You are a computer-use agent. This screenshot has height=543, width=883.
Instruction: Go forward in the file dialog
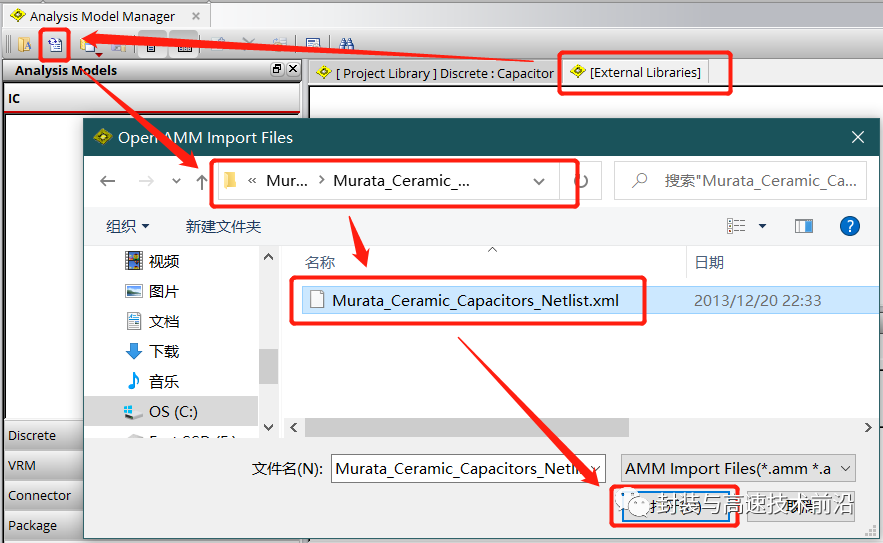(x=146, y=181)
